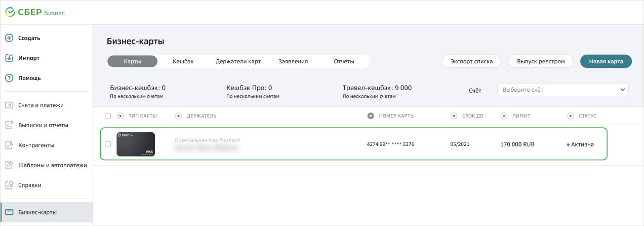The width and height of the screenshot is (644, 226).
Task: Click the Выписки и отчёты icon
Action: 9,125
